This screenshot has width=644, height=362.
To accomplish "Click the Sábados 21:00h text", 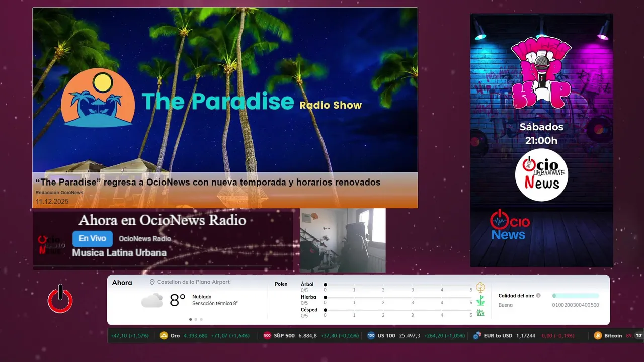I will 541,134.
